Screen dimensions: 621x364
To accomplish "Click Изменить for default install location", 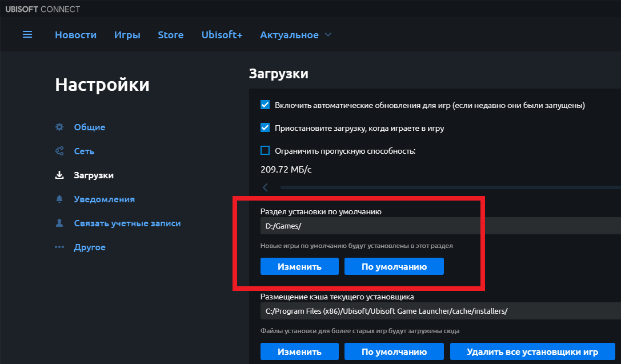I will 299,266.
